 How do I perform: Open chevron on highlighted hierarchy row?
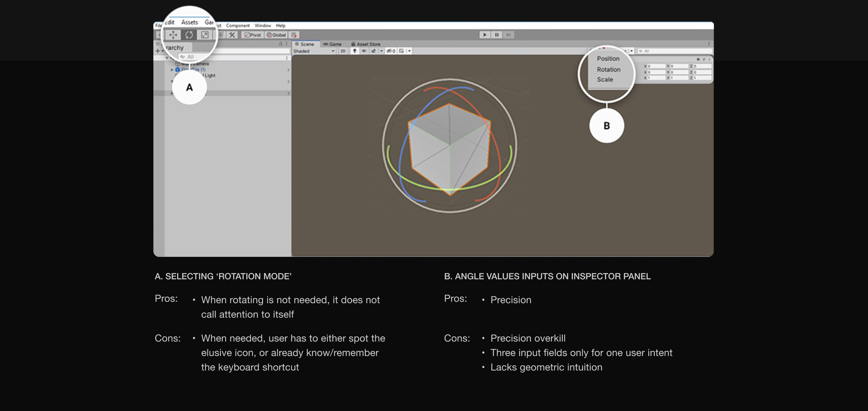coord(288,93)
